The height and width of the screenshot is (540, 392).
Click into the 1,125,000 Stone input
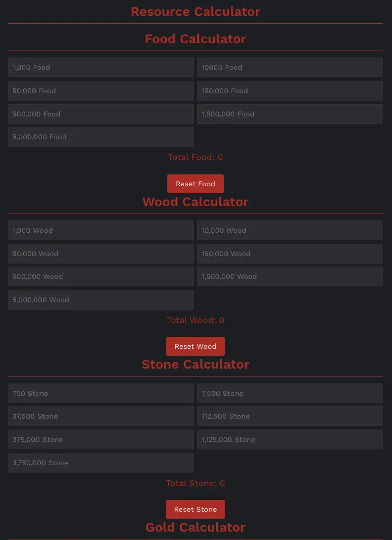point(290,439)
